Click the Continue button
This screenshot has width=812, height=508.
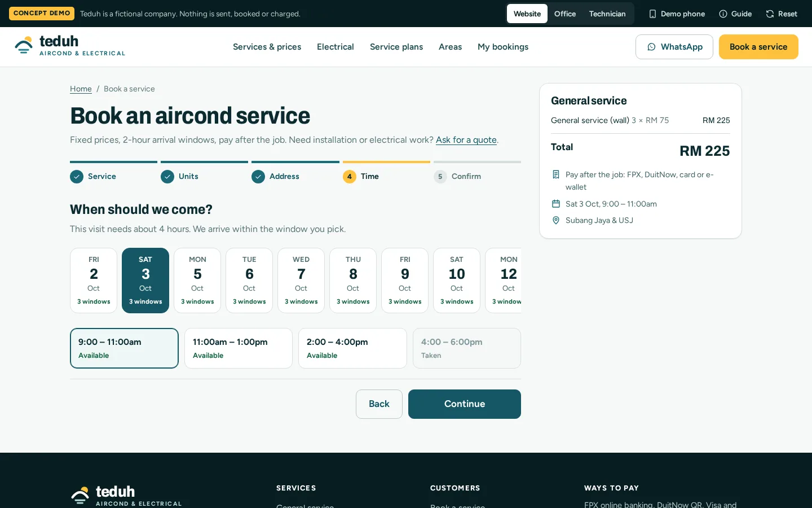[x=465, y=404]
